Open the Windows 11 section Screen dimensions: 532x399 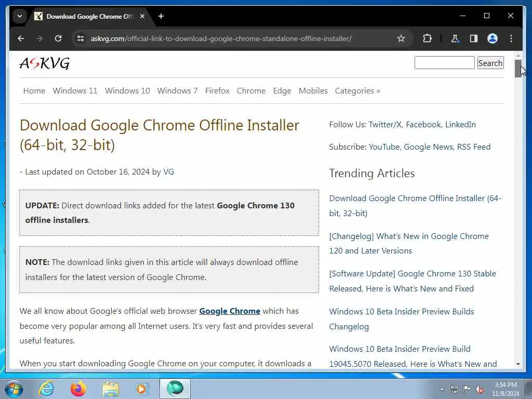(75, 90)
